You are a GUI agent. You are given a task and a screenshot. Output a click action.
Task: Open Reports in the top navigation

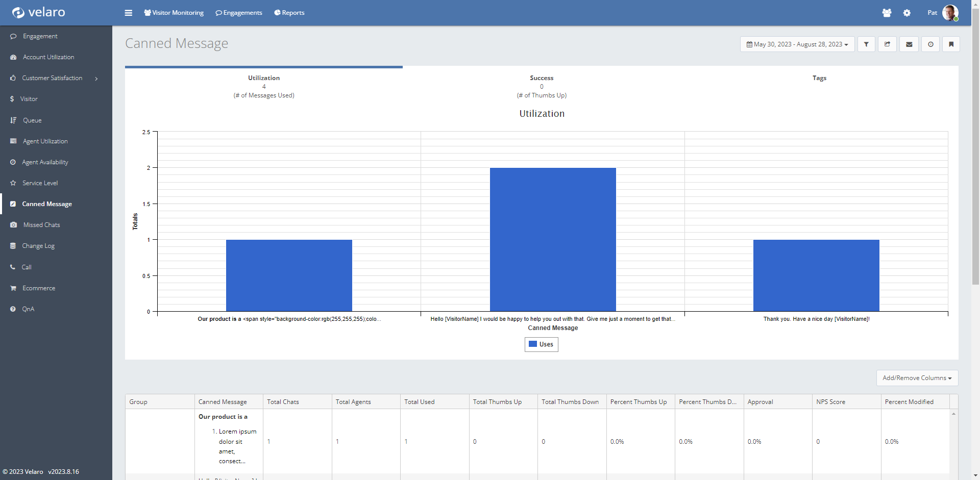click(289, 13)
